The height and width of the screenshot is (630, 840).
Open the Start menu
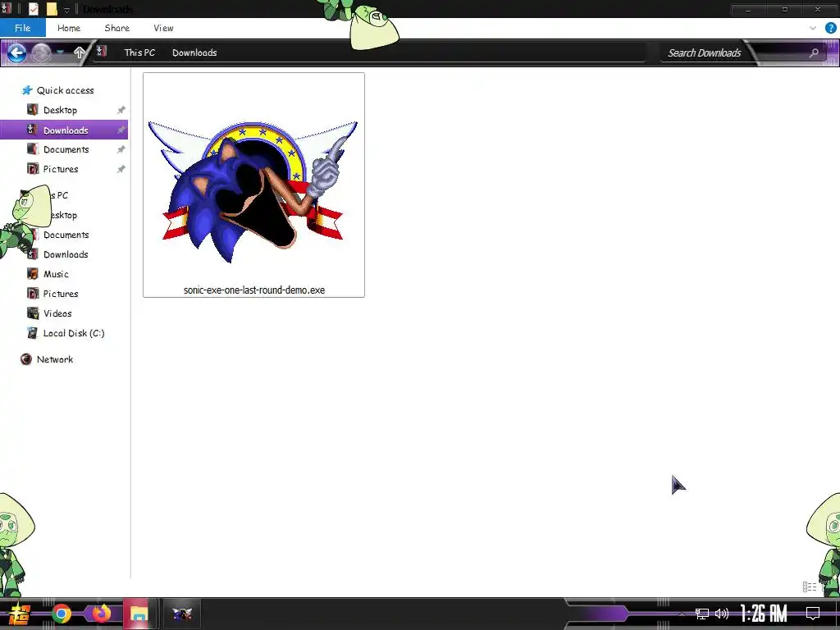click(x=19, y=614)
